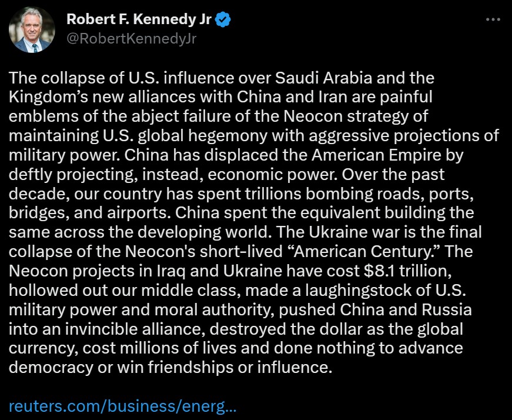This screenshot has width=512, height=420.
Task: Click the blue verified checkmark badge
Action: [222, 19]
